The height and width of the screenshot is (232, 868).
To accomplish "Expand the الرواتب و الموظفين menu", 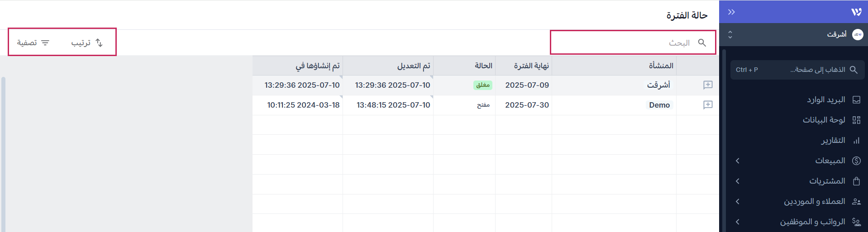I will [738, 222].
